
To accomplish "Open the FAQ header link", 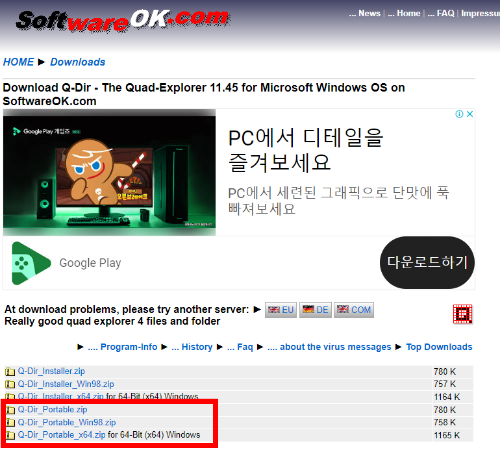I will click(445, 13).
